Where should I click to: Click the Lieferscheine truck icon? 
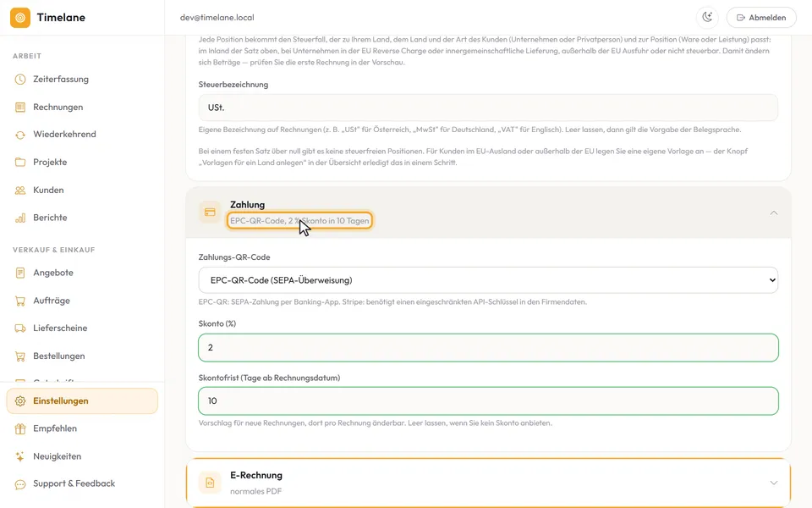point(20,329)
